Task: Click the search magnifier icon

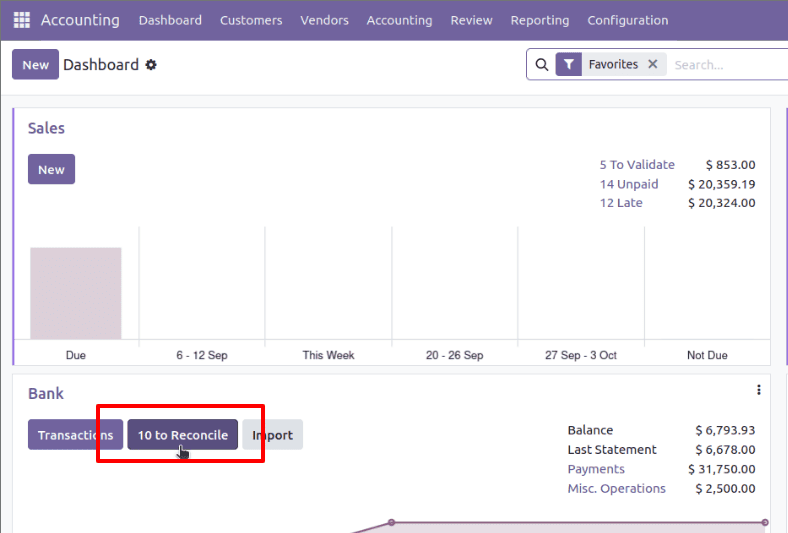Action: pos(542,65)
